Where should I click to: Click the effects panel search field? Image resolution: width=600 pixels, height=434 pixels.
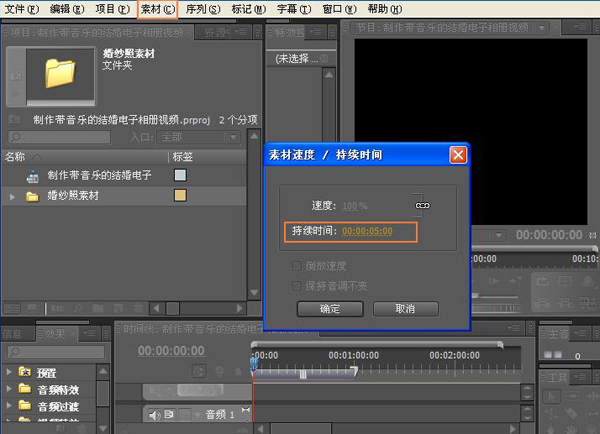tap(56, 352)
